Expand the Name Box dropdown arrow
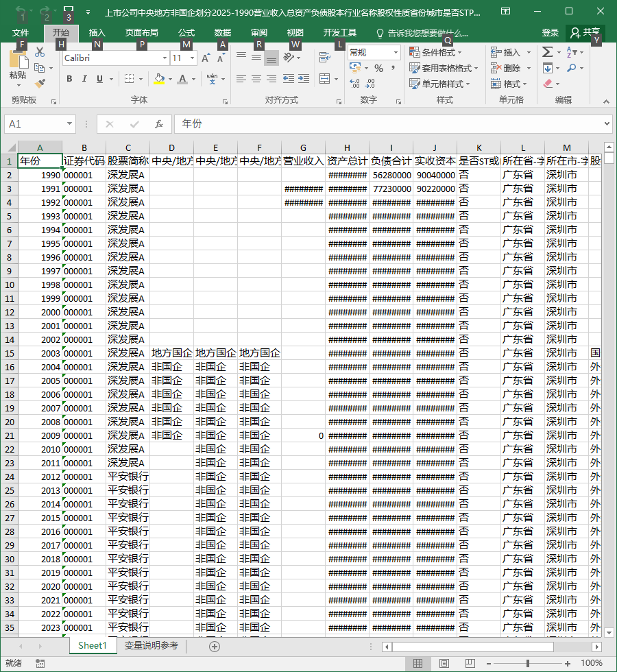 (x=69, y=124)
